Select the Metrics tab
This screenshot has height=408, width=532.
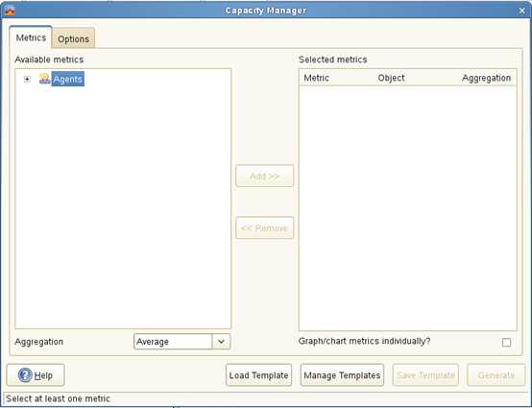31,37
